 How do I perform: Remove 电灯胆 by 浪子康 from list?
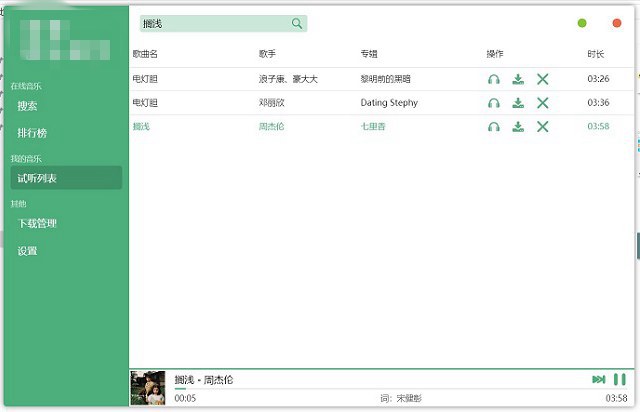pos(542,79)
